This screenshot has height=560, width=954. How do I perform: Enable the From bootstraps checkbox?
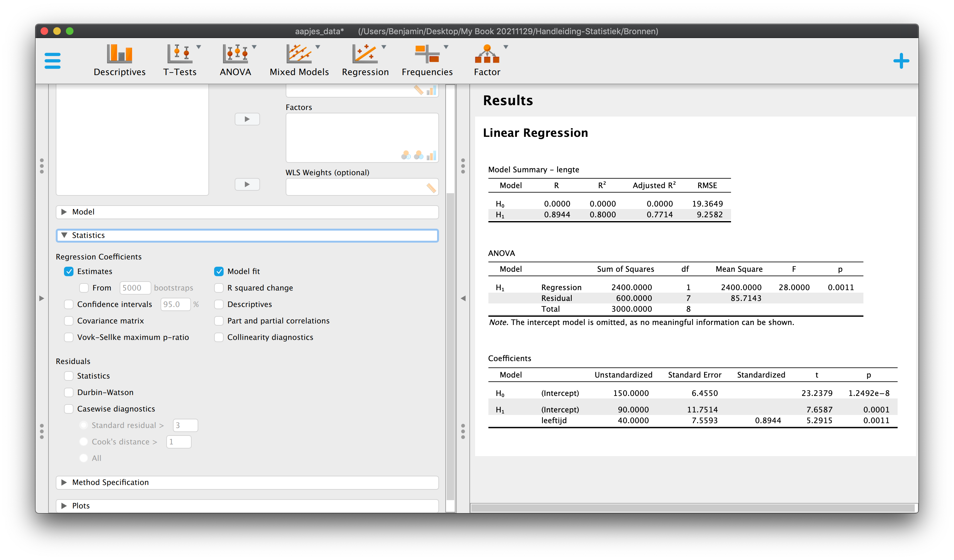(x=84, y=288)
